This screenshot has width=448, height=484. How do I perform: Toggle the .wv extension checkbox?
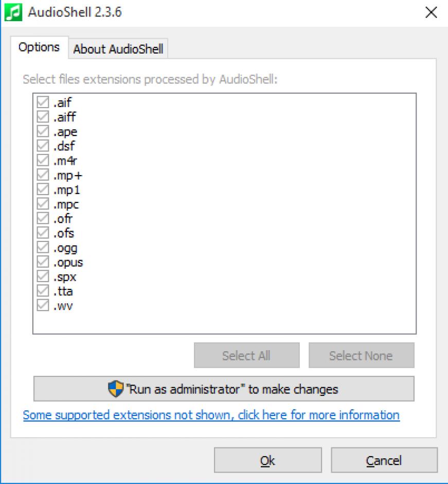[43, 305]
